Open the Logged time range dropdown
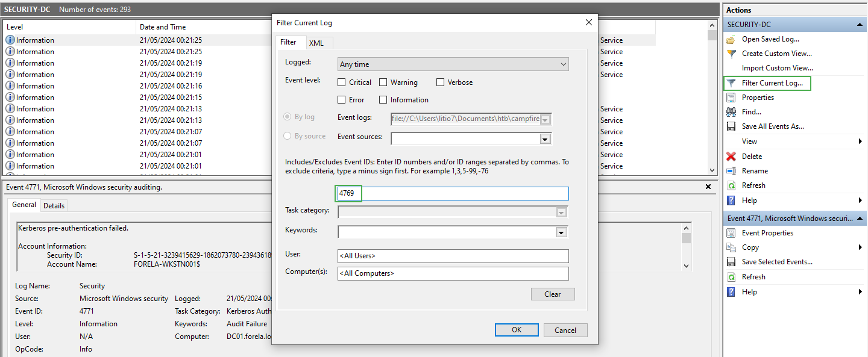868x357 pixels. click(453, 64)
